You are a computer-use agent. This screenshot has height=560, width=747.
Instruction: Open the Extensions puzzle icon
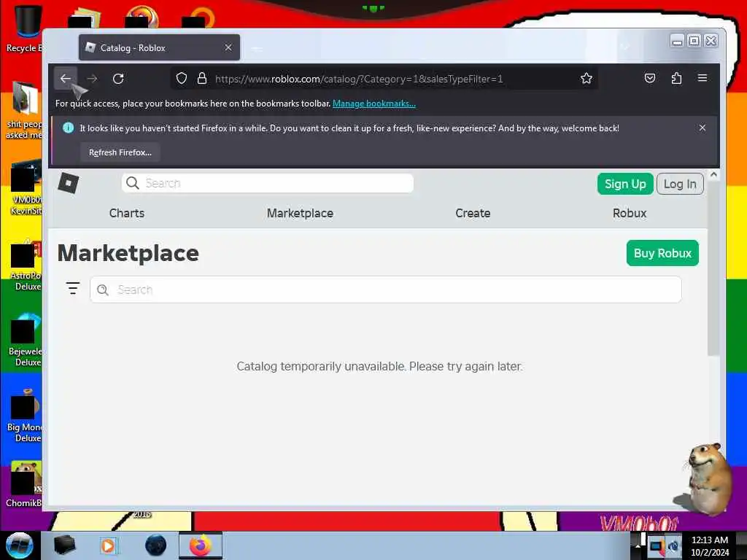coord(676,78)
